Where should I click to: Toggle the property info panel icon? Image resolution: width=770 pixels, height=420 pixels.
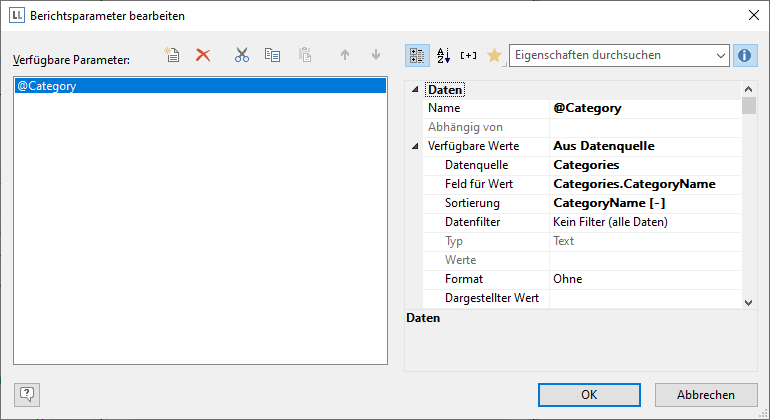click(744, 55)
